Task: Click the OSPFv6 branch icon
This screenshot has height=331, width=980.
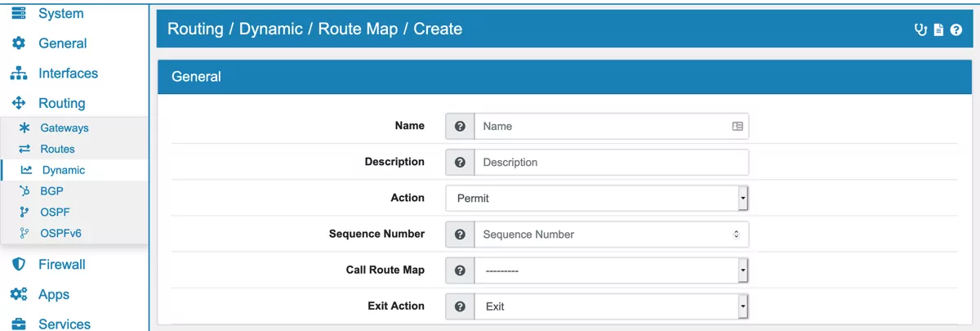Action: (x=24, y=234)
